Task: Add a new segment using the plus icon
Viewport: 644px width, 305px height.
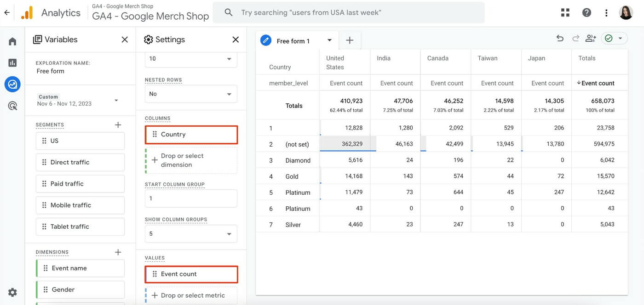Action: click(x=118, y=124)
